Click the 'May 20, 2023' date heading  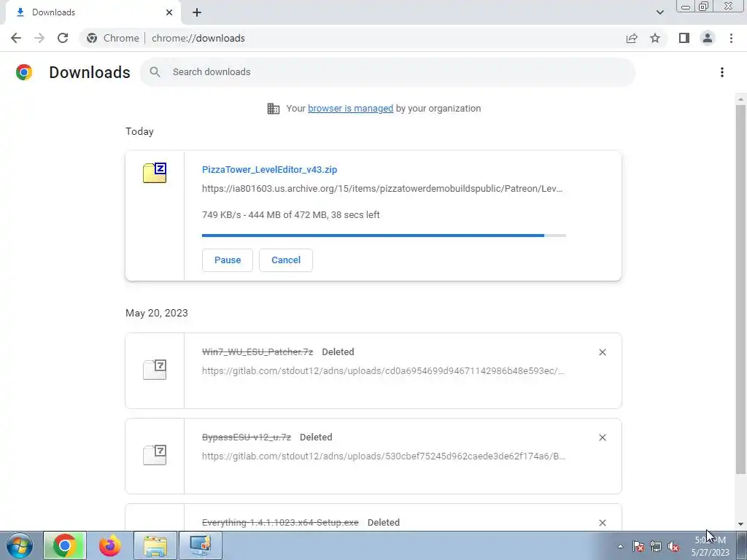tap(157, 313)
